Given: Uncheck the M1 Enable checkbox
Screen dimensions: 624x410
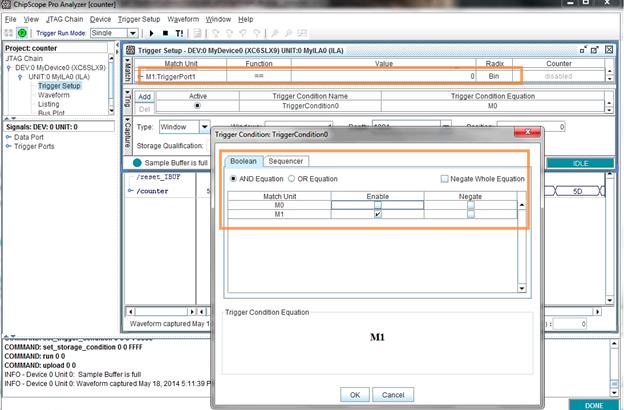Looking at the screenshot, I should coord(378,214).
